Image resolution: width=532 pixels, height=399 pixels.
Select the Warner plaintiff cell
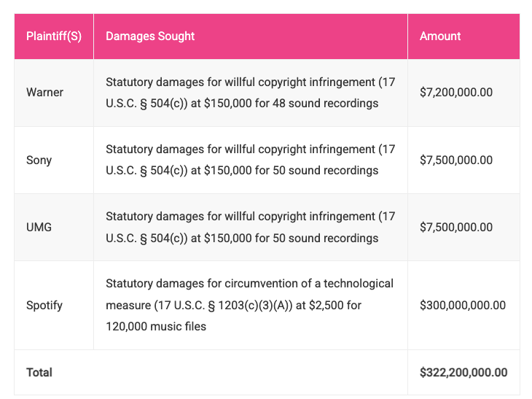pos(44,93)
